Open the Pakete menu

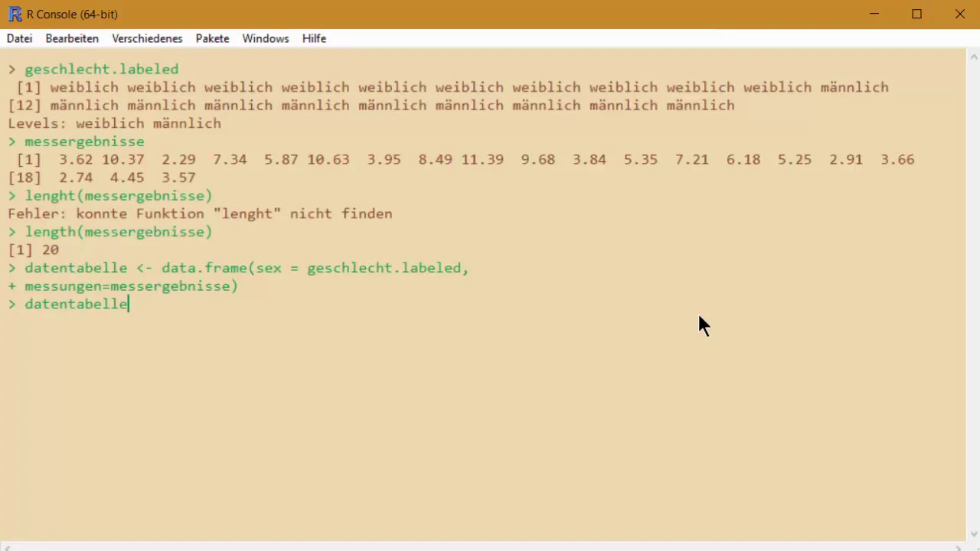coord(212,38)
